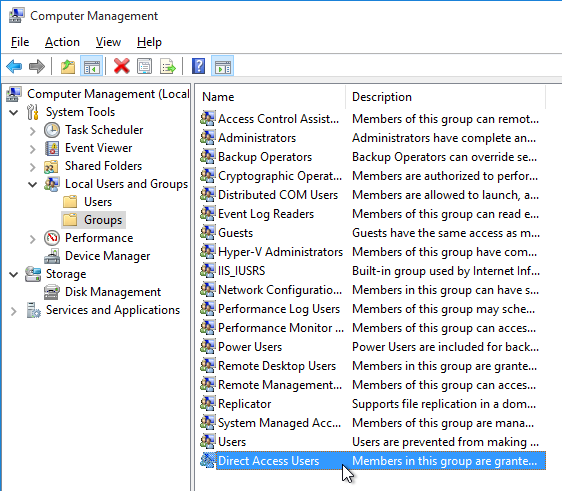Viewport: 562px width, 491px height.
Task: Collapse the Local Users and Groups node
Action: 32,185
